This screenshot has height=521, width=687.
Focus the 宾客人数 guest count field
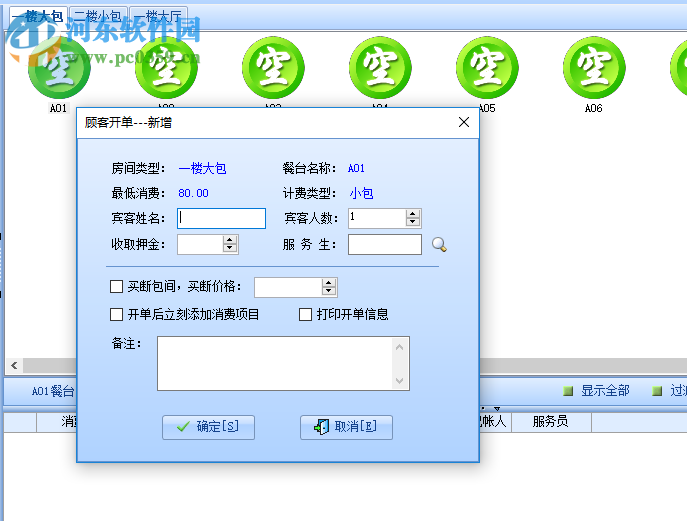point(377,218)
